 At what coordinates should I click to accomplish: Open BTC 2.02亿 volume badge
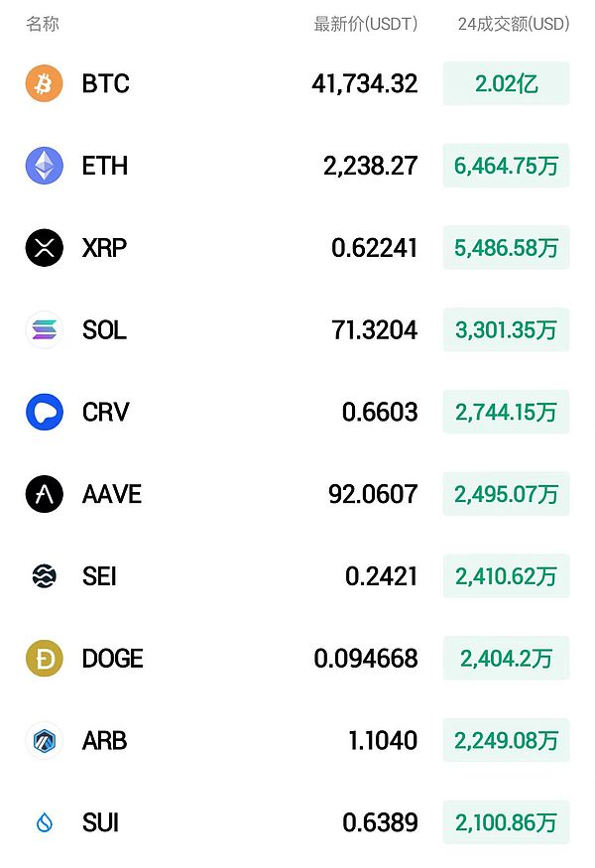(506, 83)
